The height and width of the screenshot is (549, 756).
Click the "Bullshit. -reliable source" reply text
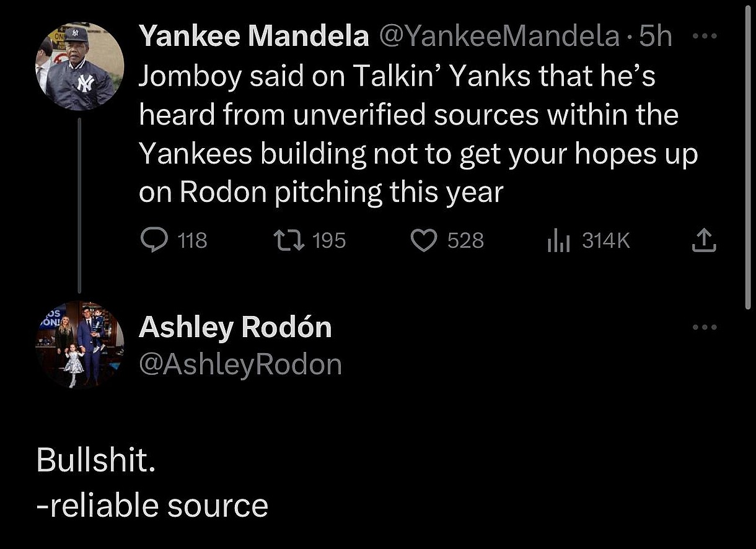coord(152,483)
